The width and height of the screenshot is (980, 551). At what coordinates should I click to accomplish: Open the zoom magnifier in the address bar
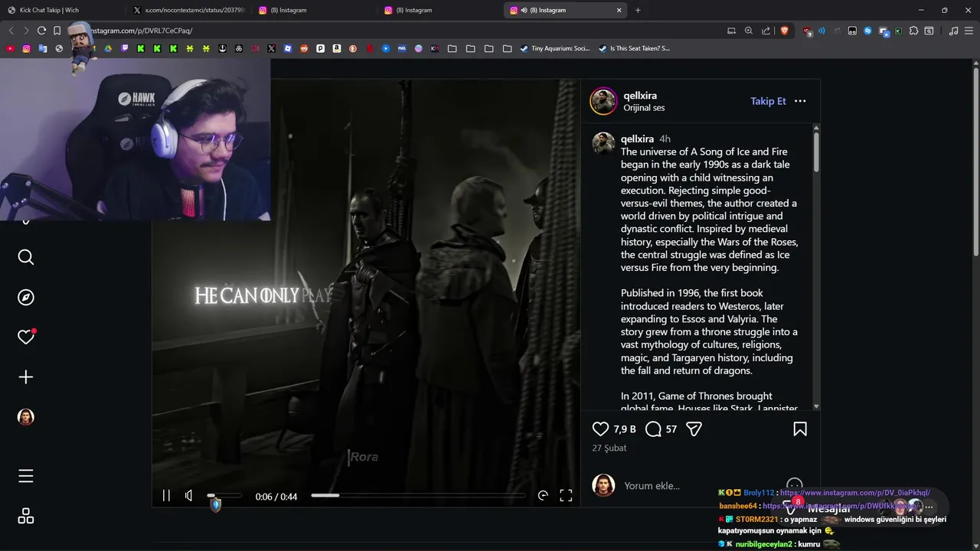click(749, 31)
